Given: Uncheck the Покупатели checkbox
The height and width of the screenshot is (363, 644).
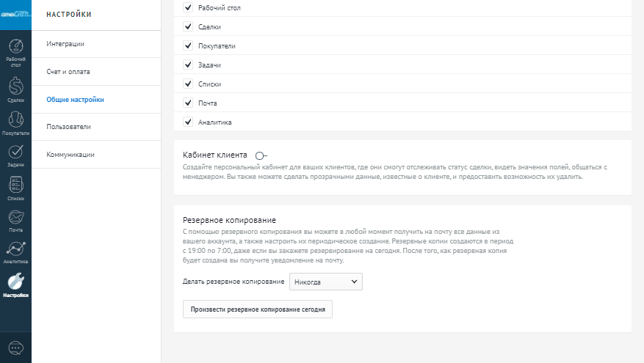Looking at the screenshot, I should pos(188,46).
